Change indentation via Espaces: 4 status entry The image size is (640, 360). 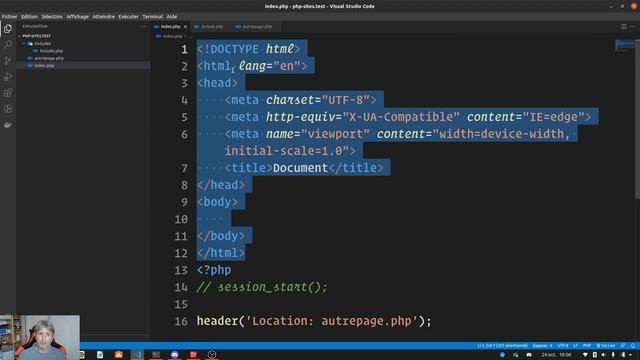542,346
